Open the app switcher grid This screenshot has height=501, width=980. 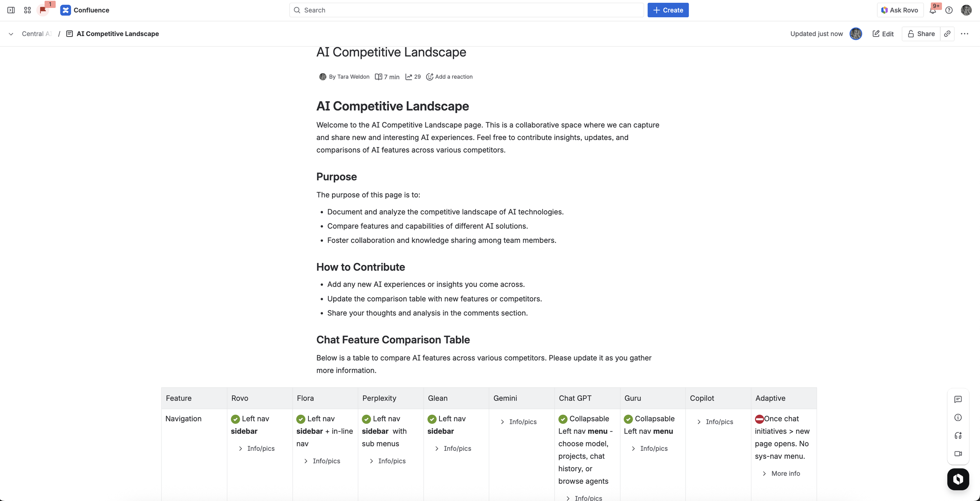point(27,10)
